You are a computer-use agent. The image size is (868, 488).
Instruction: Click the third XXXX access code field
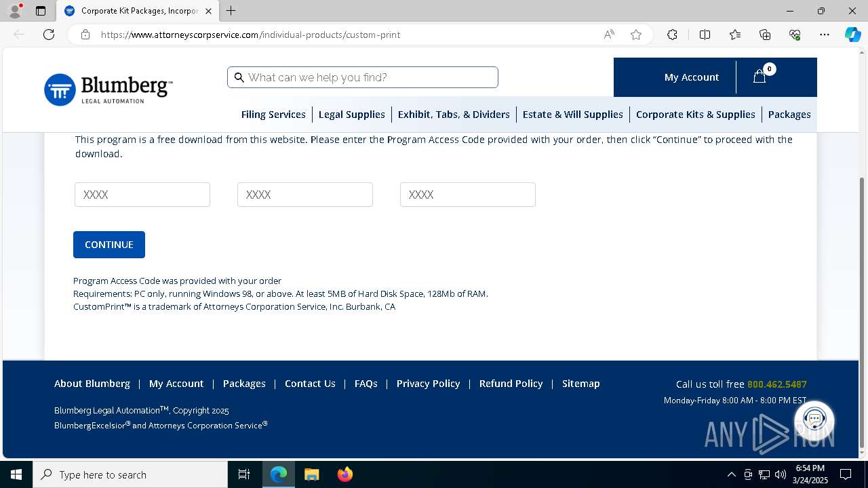(x=468, y=195)
